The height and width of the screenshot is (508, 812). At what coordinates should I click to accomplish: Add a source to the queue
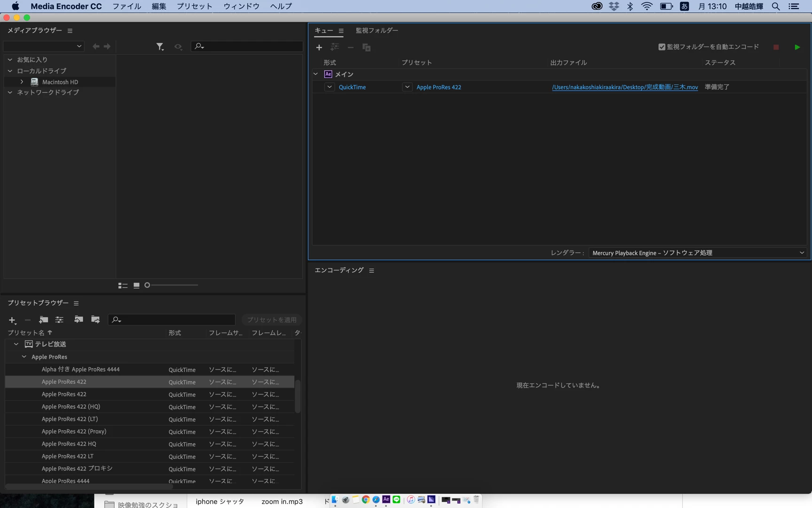(x=319, y=48)
